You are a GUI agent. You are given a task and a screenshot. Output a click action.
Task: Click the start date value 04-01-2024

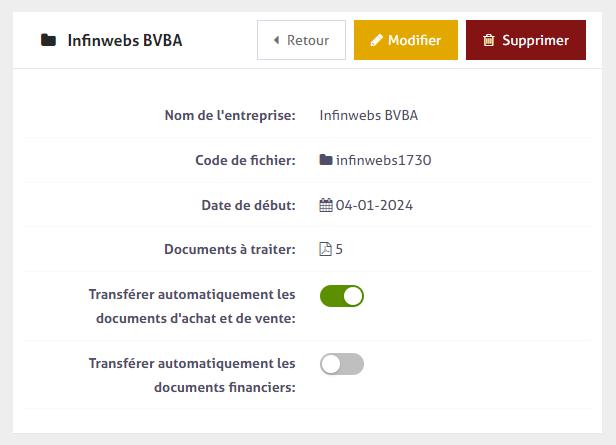[374, 205]
